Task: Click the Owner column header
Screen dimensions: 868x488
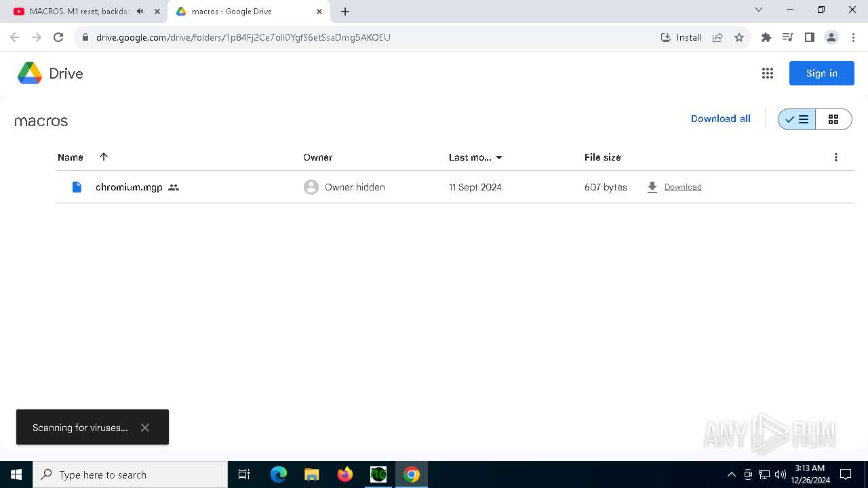Action: point(317,157)
